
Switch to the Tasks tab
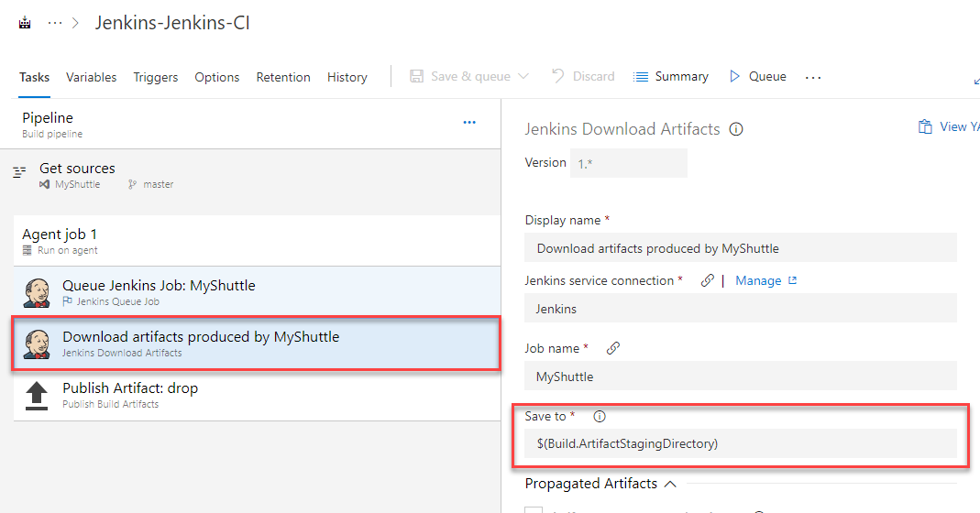pyautogui.click(x=34, y=77)
